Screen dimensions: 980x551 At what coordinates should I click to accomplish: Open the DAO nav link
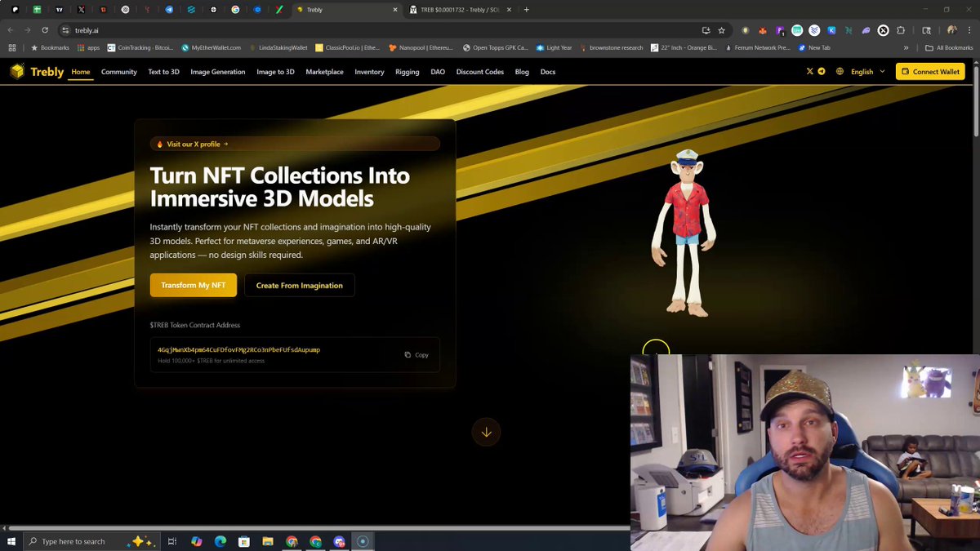(x=438, y=72)
